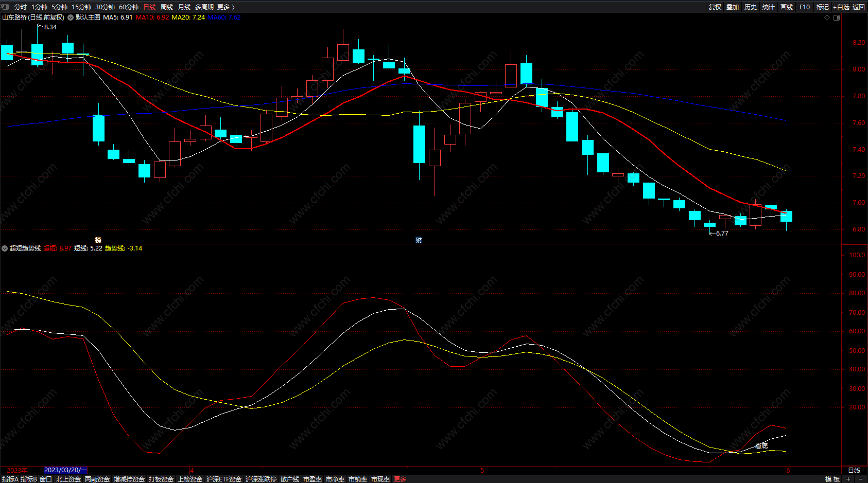Open the red 更多 indicators menu
The width and height of the screenshot is (868, 483).
coord(400,479)
